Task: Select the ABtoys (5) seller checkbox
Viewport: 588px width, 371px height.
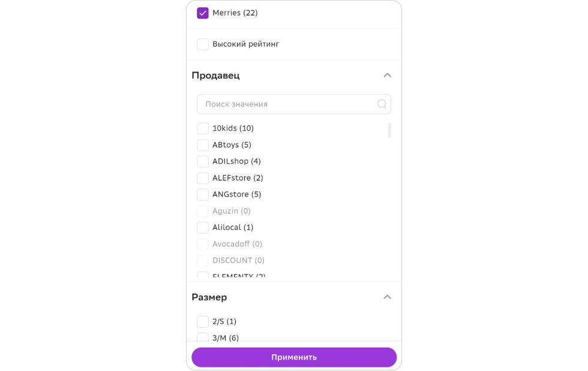Action: [203, 145]
